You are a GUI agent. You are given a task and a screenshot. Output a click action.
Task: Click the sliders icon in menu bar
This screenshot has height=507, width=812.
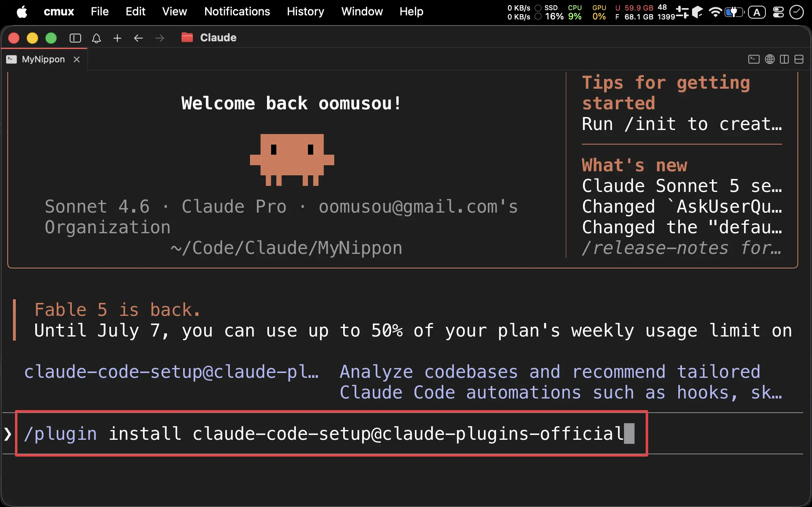[682, 12]
